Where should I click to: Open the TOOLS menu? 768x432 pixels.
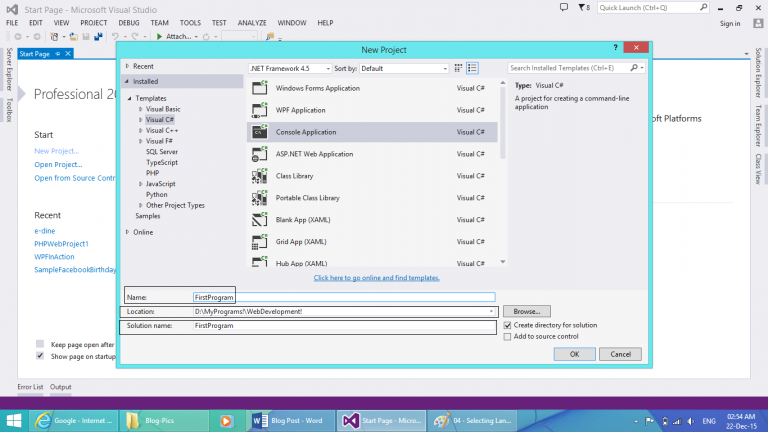(190, 23)
